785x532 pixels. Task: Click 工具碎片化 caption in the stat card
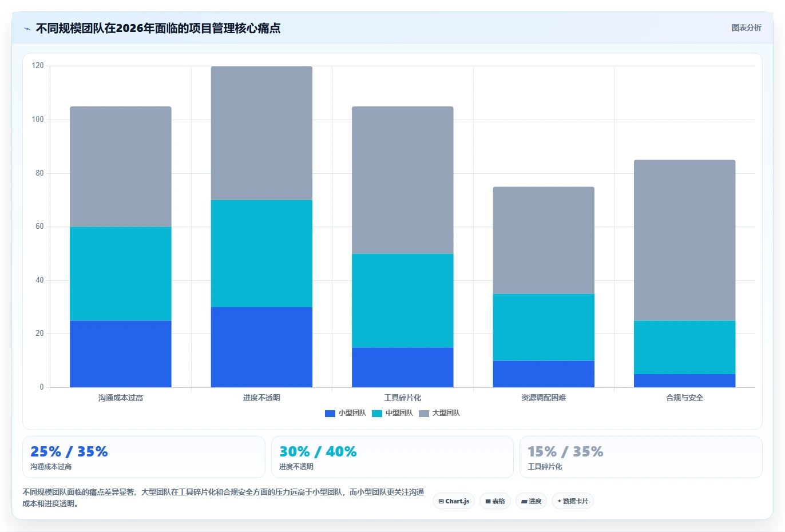545,467
